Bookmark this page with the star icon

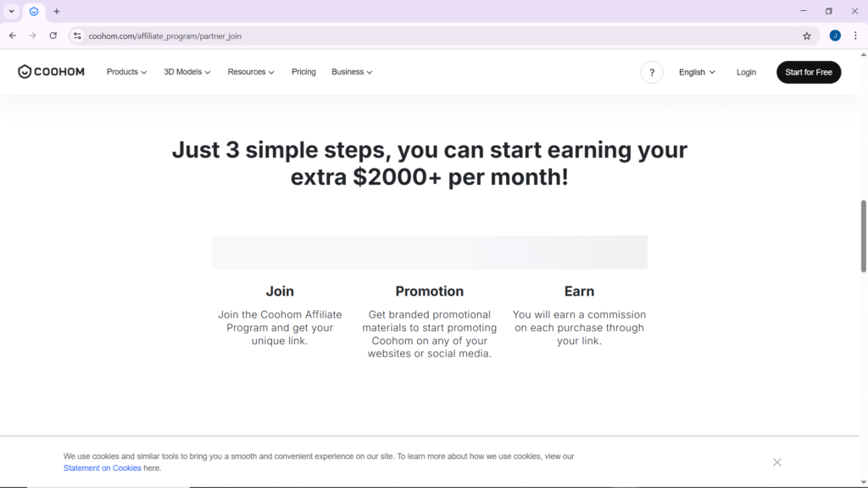point(807,36)
